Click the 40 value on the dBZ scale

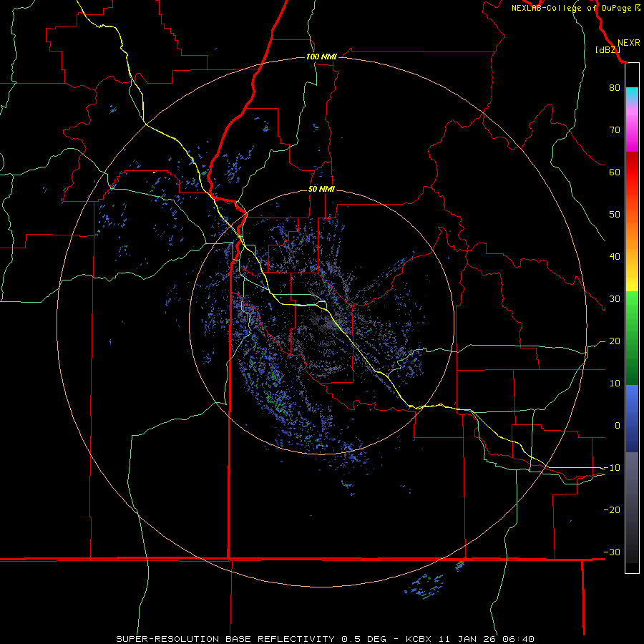click(x=615, y=257)
